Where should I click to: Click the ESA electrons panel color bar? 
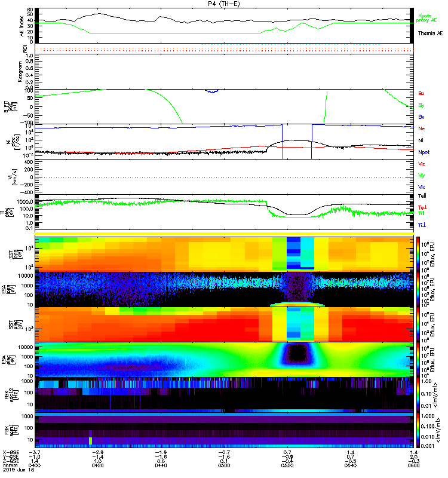(x=418, y=360)
